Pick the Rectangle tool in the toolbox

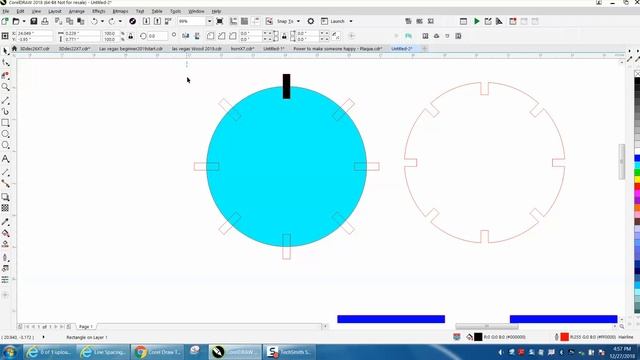click(5, 123)
